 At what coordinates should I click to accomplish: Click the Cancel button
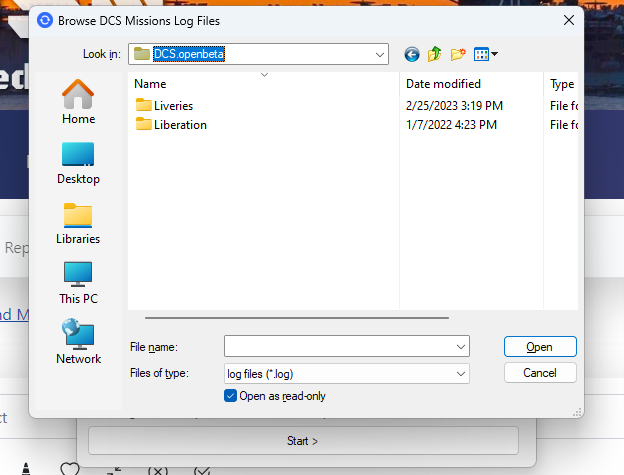[540, 373]
